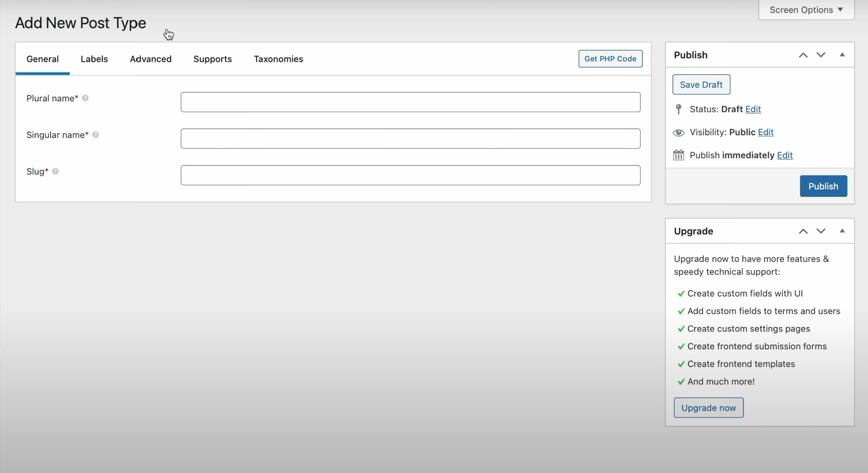This screenshot has height=473, width=868.
Task: Click the Get PHP Code button
Action: coord(610,59)
